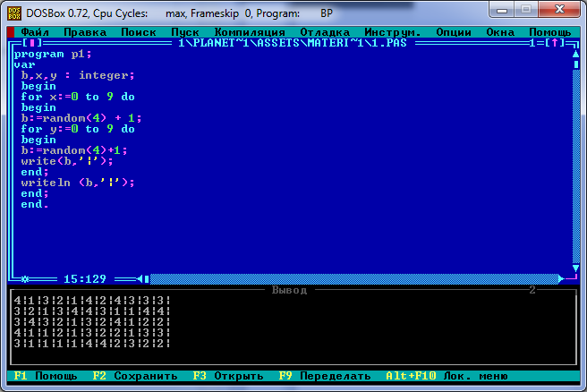This screenshot has width=587, height=392.
Task: Zoom the editor with the arrow box
Action: 556,43
